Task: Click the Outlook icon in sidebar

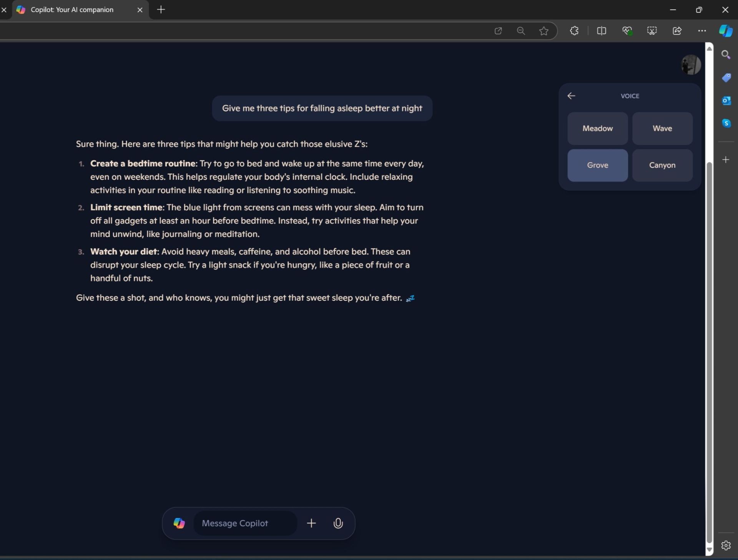Action: coord(727,101)
